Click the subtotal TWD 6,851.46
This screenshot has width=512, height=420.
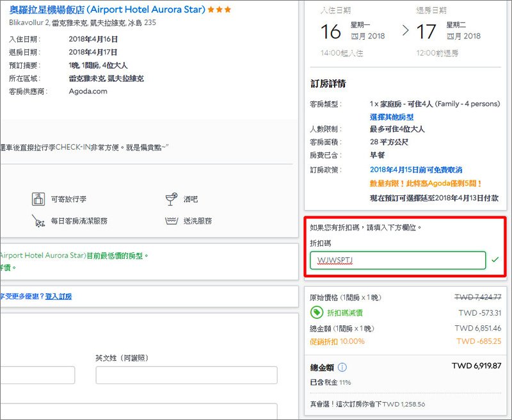477,328
